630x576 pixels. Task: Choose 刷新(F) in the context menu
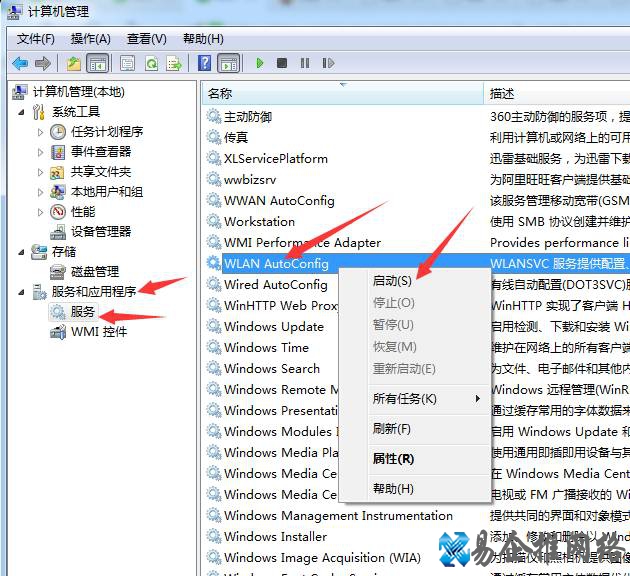click(415, 429)
